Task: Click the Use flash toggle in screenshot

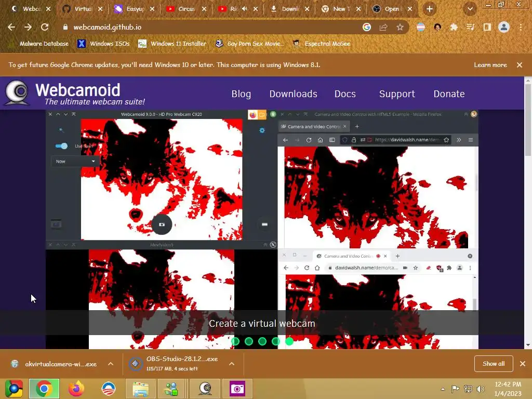Action: pyautogui.click(x=61, y=146)
